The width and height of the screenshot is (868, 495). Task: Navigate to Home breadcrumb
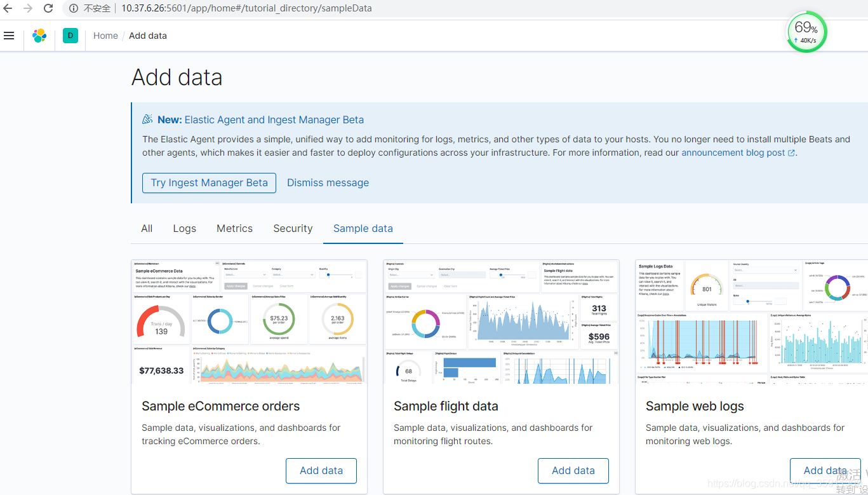point(105,36)
